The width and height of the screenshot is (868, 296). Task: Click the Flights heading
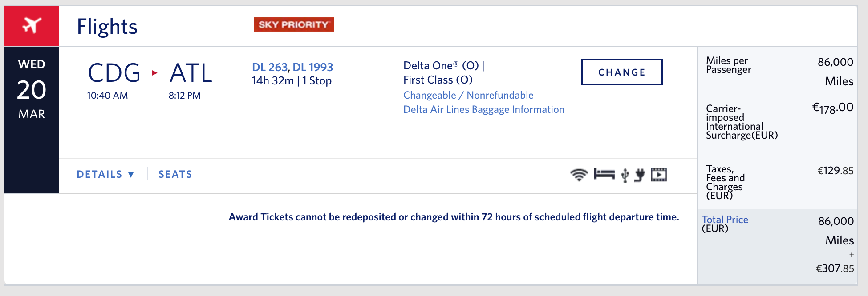[x=107, y=26]
